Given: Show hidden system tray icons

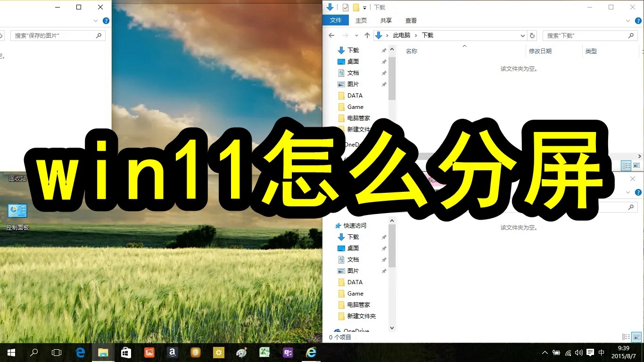Looking at the screenshot, I should (x=545, y=353).
